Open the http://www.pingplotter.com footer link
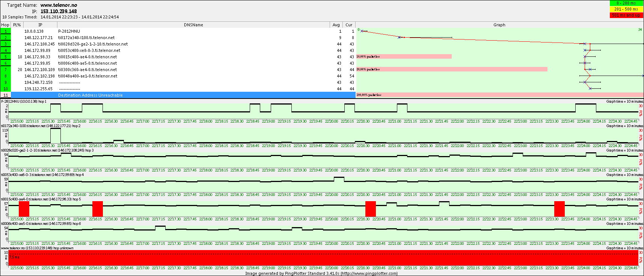Screen dimensions: 644x276 (x=369, y=273)
